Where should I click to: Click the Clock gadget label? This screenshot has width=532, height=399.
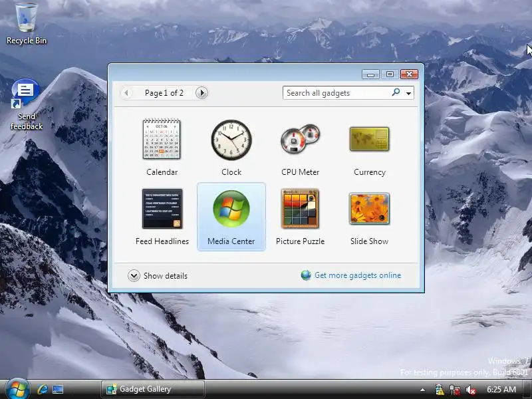tap(231, 172)
